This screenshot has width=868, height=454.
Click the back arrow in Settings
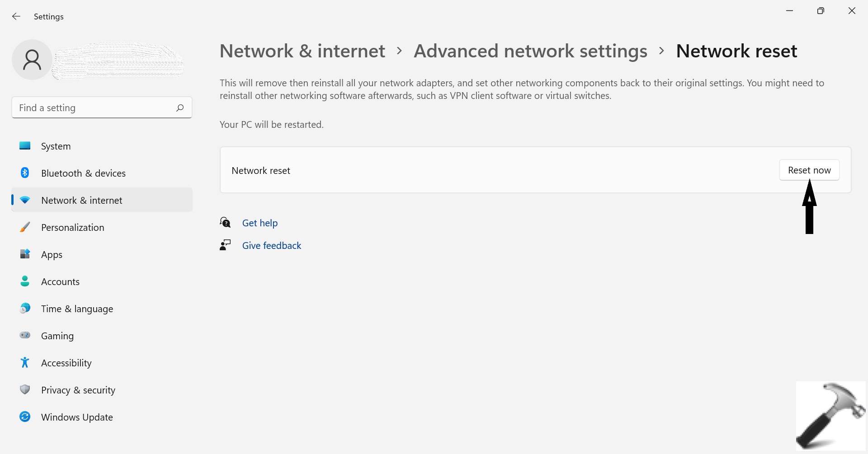[x=16, y=17]
